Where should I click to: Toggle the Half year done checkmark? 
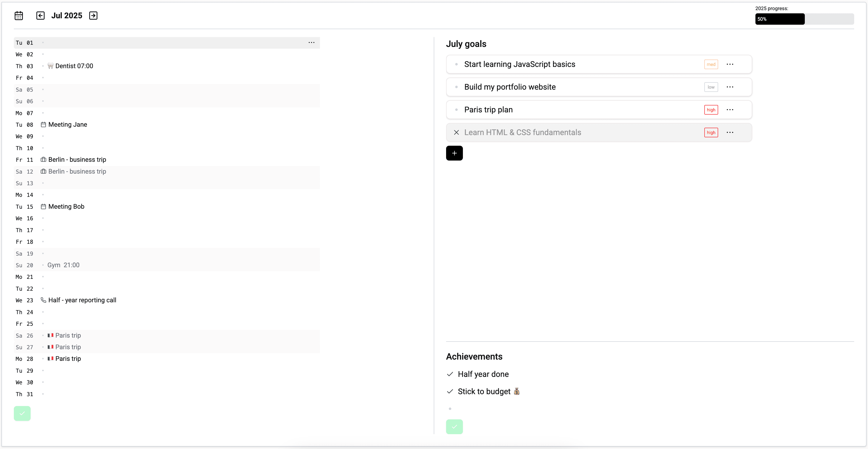(450, 374)
